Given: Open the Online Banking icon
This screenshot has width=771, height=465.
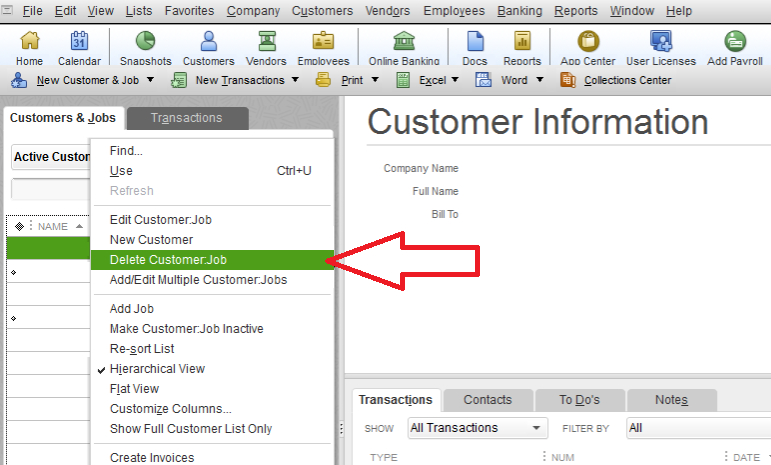Looking at the screenshot, I should coord(404,41).
